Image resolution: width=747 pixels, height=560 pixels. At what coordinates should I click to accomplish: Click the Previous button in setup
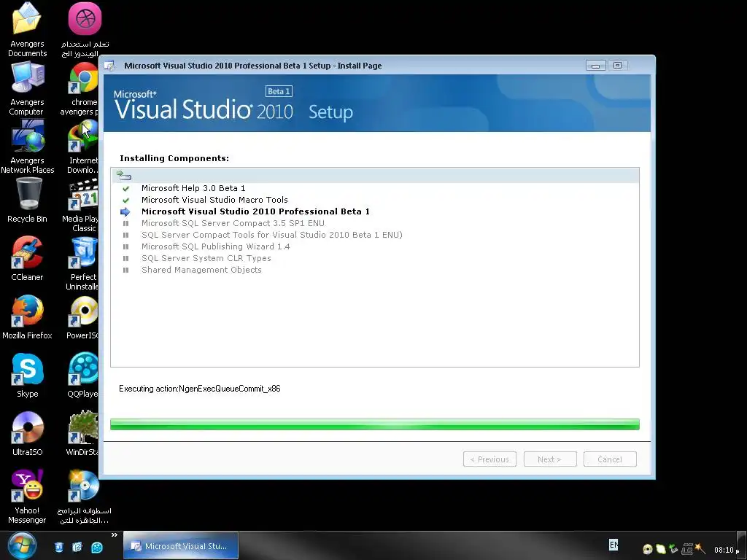[489, 459]
